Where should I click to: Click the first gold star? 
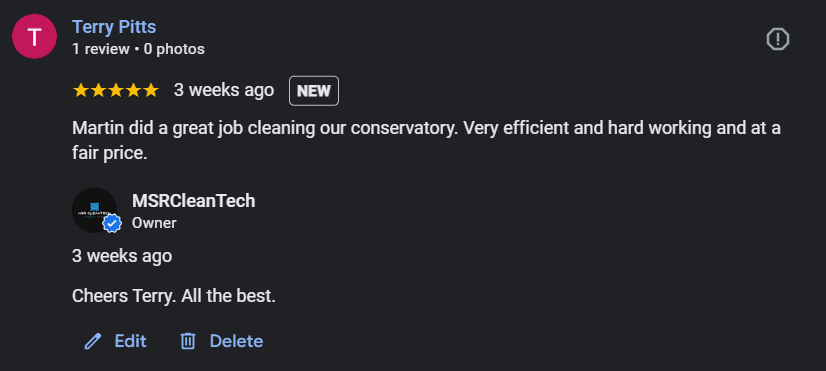pyautogui.click(x=81, y=91)
